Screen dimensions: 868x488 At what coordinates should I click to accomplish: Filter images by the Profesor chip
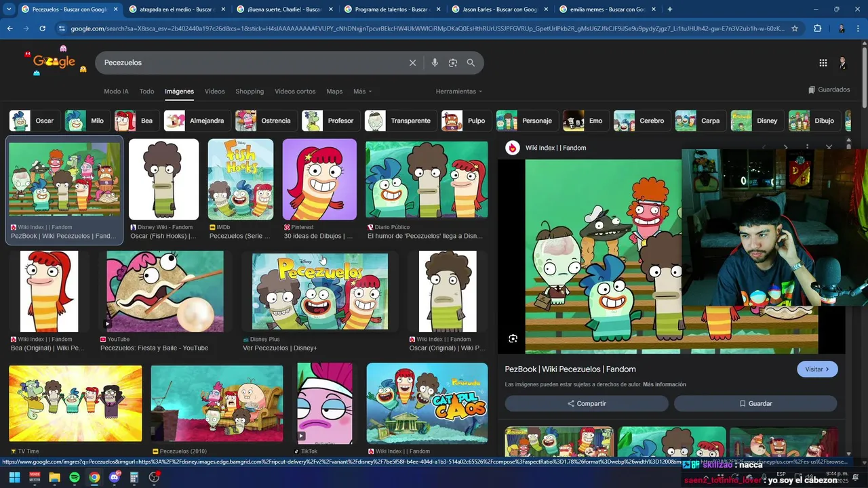(331, 121)
